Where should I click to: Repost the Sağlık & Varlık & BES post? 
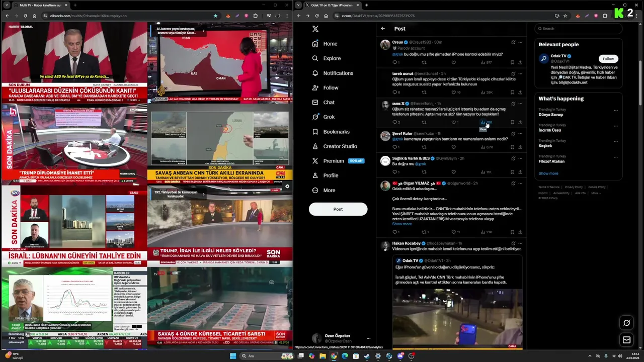pos(424,172)
